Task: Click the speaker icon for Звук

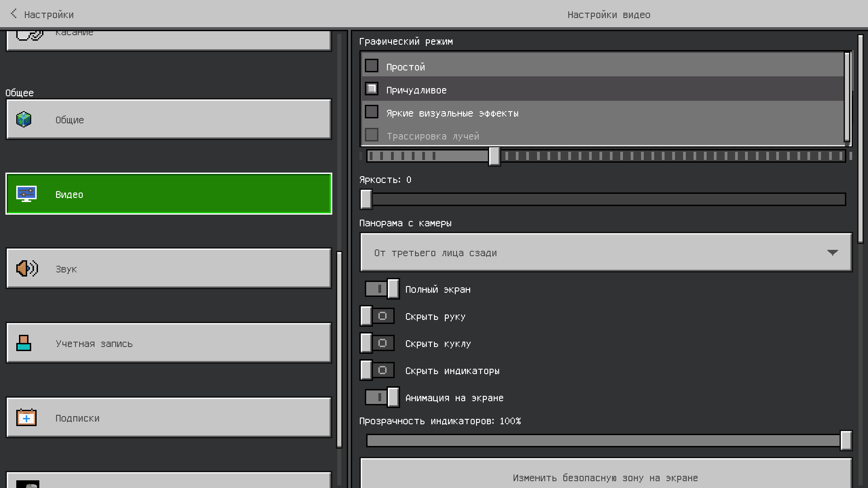Action: [x=27, y=268]
